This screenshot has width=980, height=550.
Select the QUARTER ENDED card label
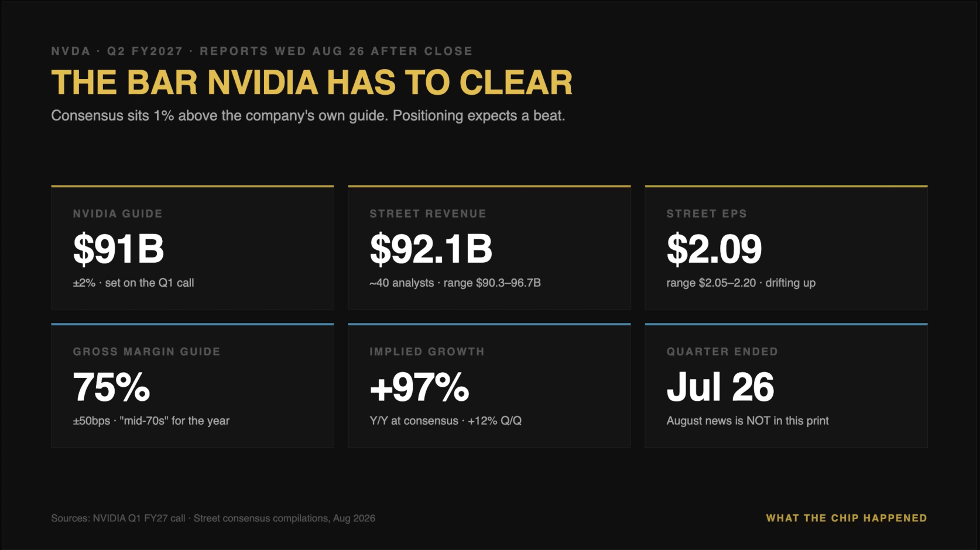pyautogui.click(x=722, y=352)
